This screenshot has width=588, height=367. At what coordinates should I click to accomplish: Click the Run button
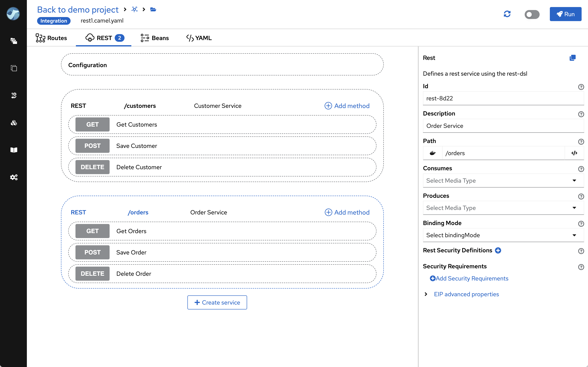tap(565, 14)
